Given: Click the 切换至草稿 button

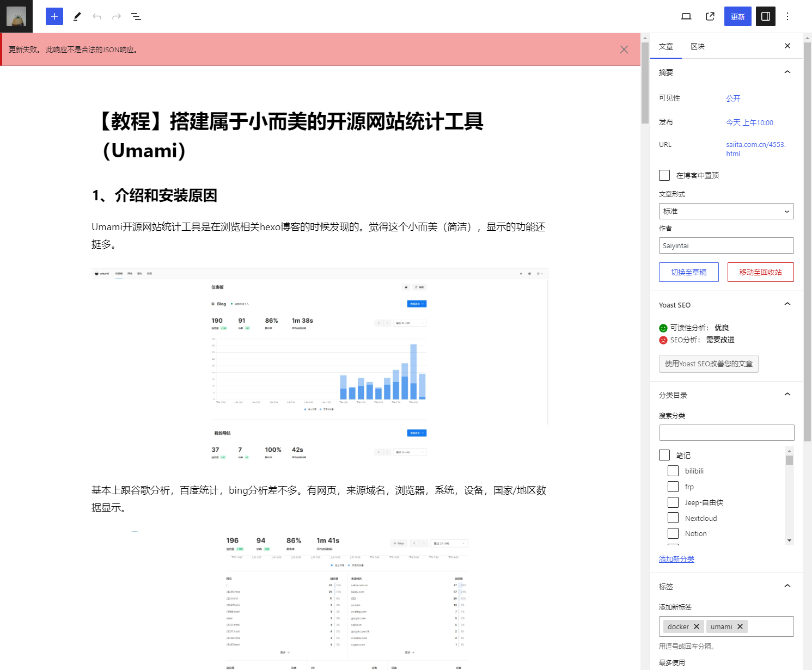Looking at the screenshot, I should pyautogui.click(x=688, y=272).
